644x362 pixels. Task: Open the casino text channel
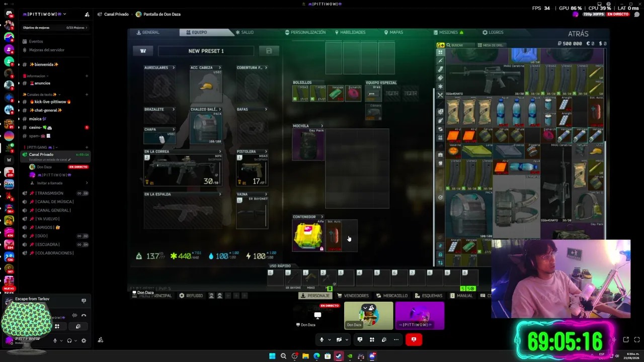(x=40, y=127)
